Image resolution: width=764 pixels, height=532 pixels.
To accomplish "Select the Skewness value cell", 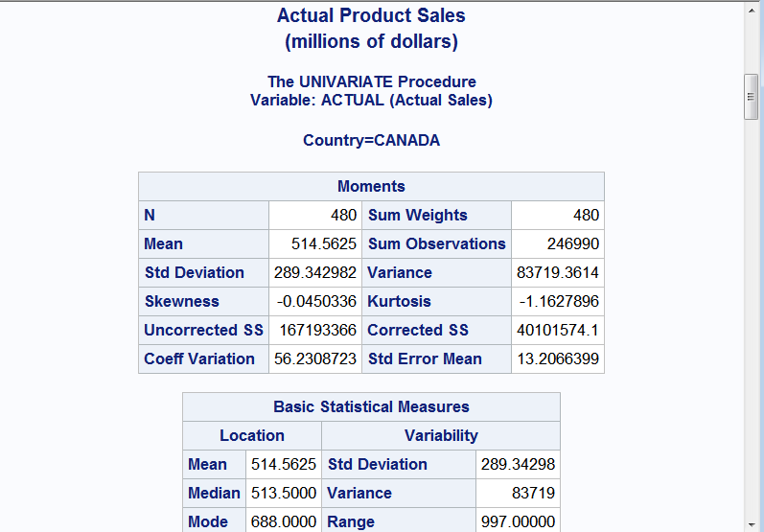I will pyautogui.click(x=316, y=301).
